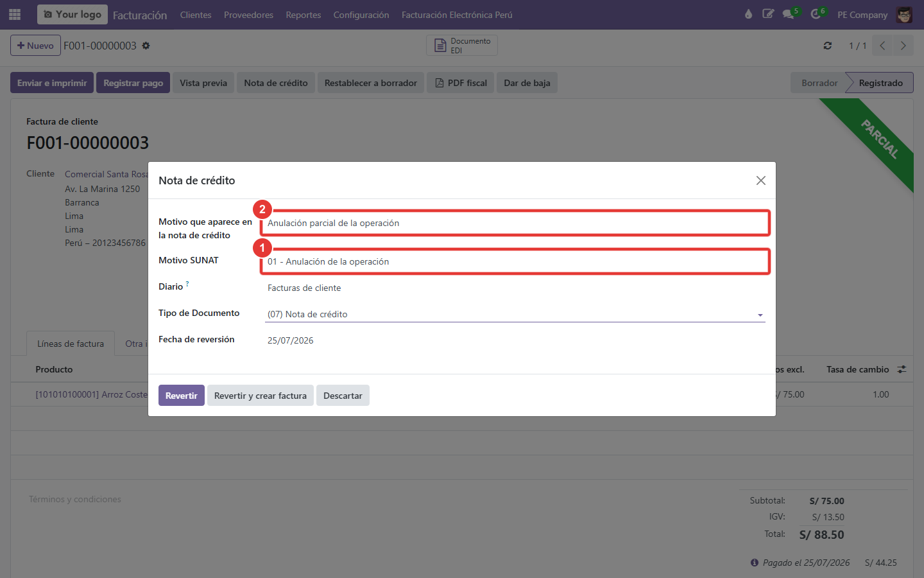Open the activities clock icon
Image resolution: width=924 pixels, height=578 pixels.
click(816, 14)
